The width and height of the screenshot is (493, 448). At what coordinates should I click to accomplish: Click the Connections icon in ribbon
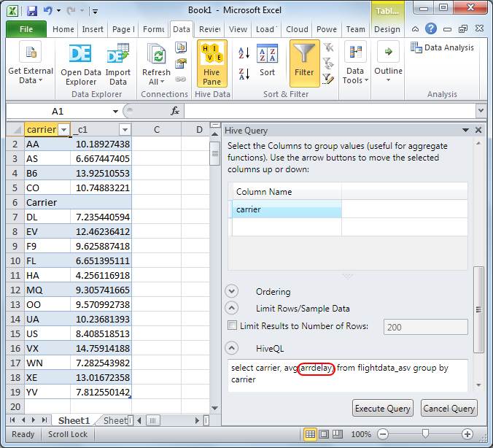[x=181, y=47]
